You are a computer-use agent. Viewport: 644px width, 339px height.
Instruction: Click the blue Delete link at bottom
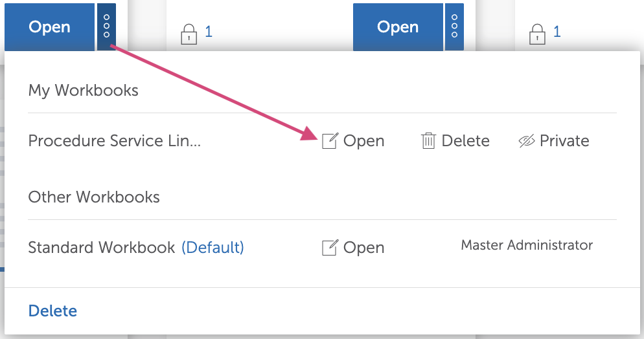[x=52, y=311]
